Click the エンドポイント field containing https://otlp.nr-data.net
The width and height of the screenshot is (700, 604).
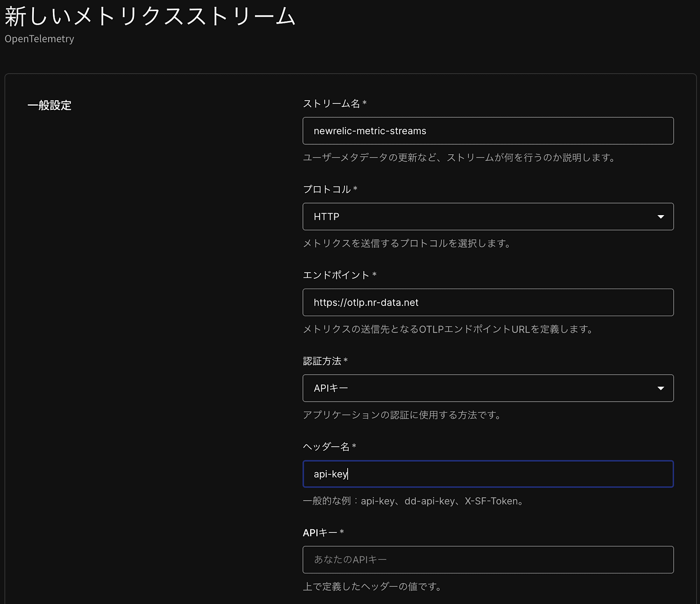(487, 303)
